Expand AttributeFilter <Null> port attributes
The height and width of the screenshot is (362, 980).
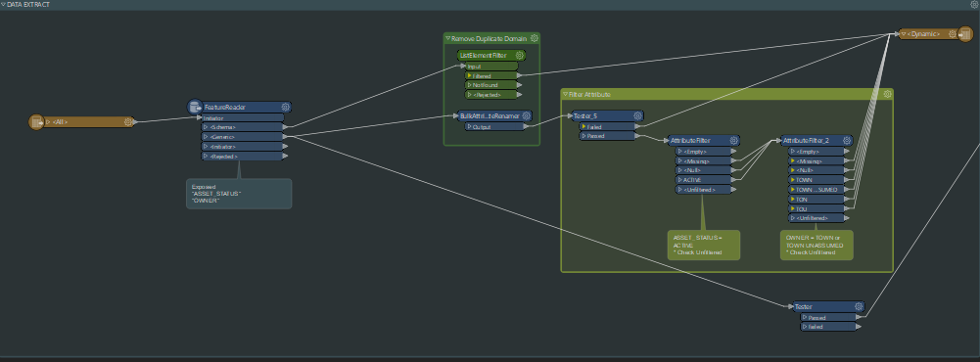(680, 170)
